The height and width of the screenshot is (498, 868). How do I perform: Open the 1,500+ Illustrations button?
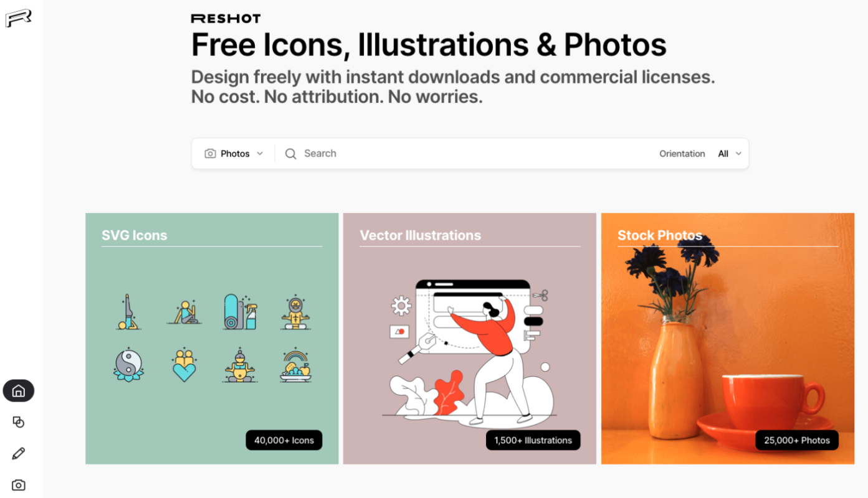(x=533, y=440)
